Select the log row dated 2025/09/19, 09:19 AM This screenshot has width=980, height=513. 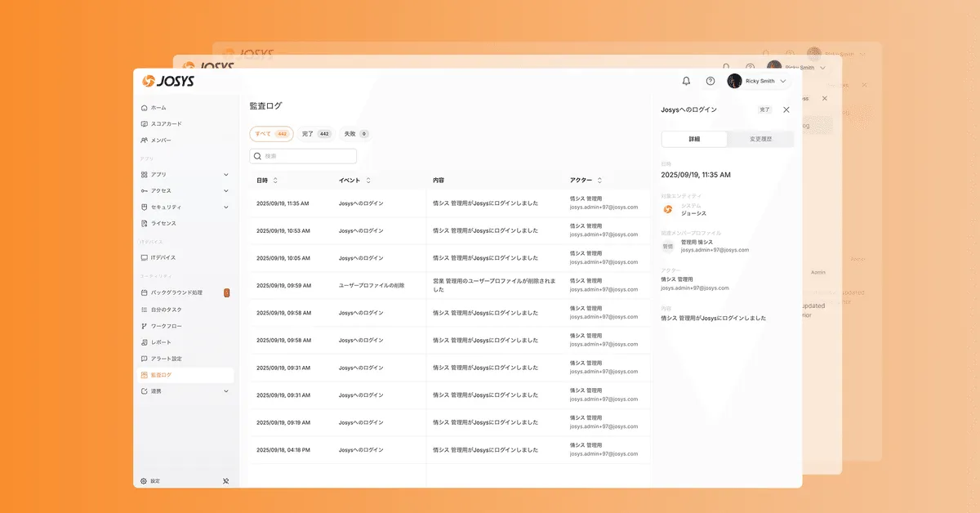pyautogui.click(x=449, y=423)
